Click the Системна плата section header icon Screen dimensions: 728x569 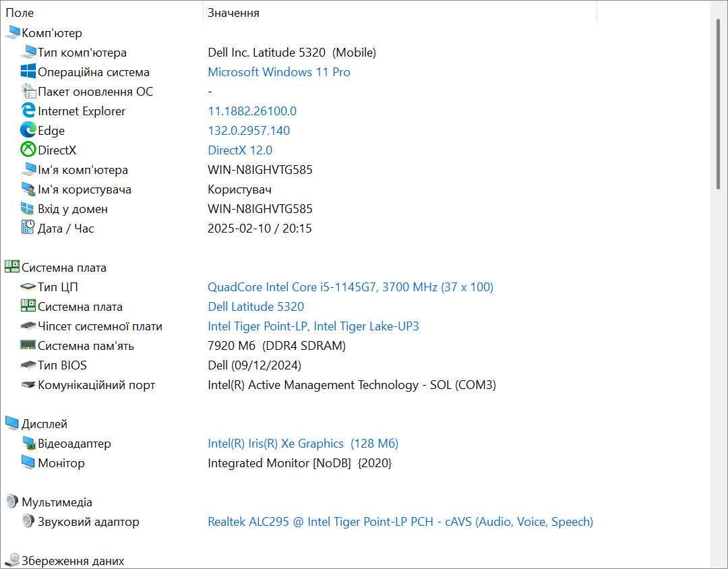(12, 266)
